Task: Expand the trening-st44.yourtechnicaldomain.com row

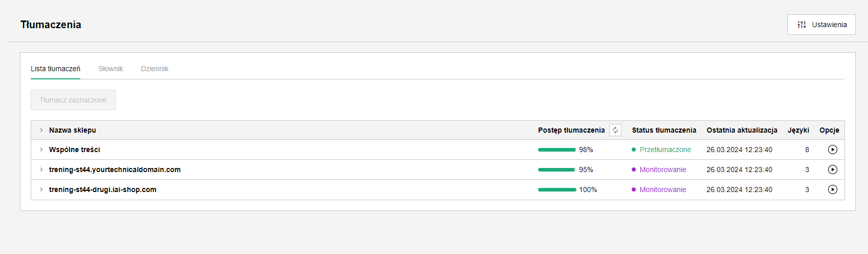Action: [41, 170]
